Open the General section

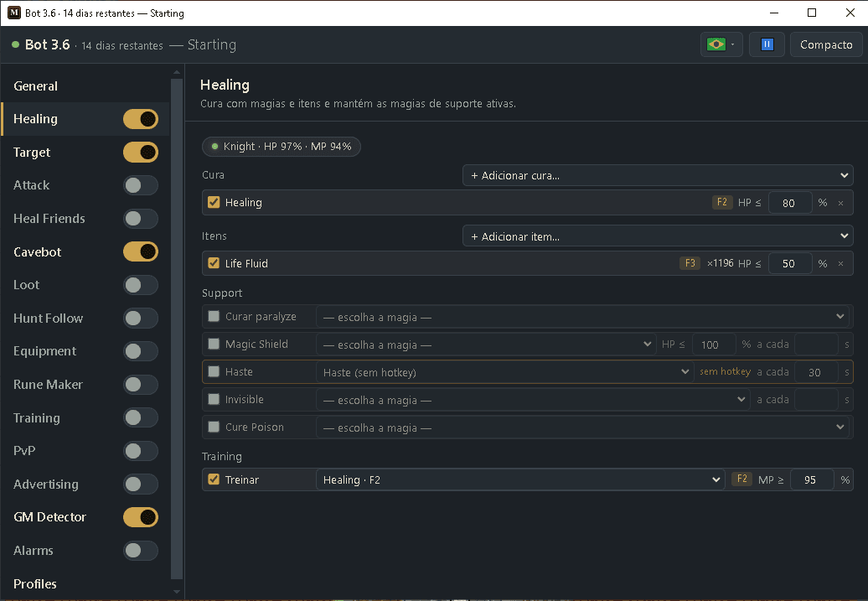[35, 86]
